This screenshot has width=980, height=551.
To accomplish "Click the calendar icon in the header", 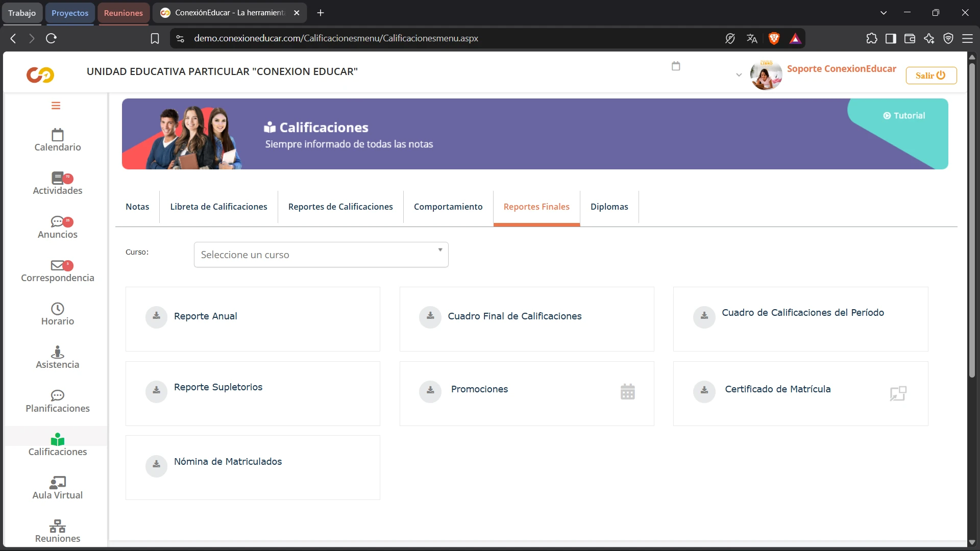I will click(676, 66).
